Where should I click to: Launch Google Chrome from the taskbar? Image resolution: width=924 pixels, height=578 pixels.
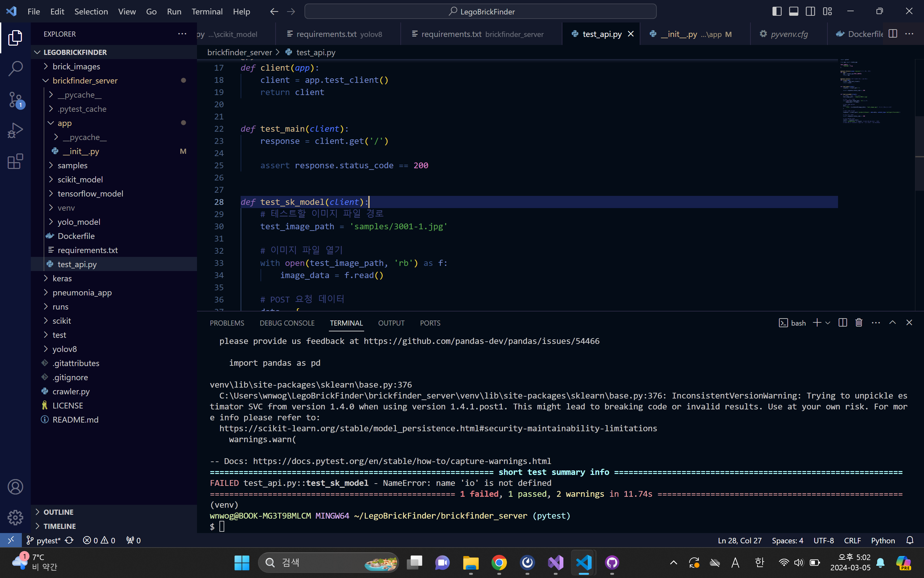pyautogui.click(x=499, y=562)
